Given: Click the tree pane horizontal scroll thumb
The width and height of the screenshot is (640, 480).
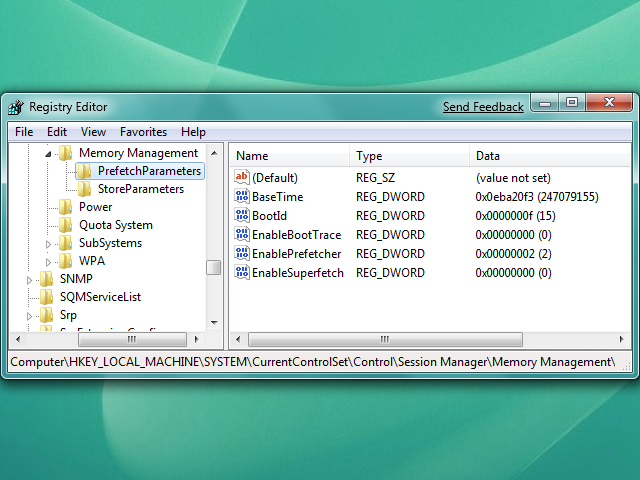Looking at the screenshot, I should click(x=132, y=339).
